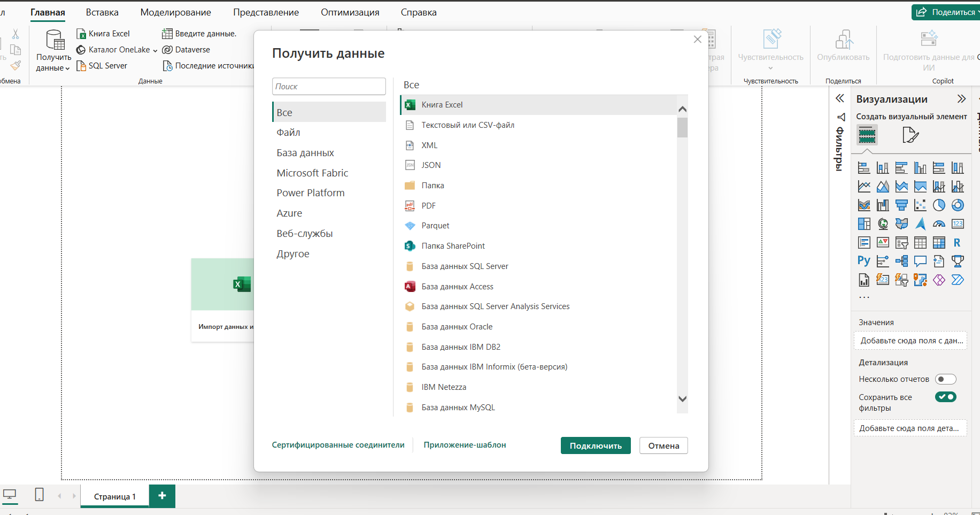980x515 pixels.
Task: Click the 'Поиск' search field
Action: (329, 87)
